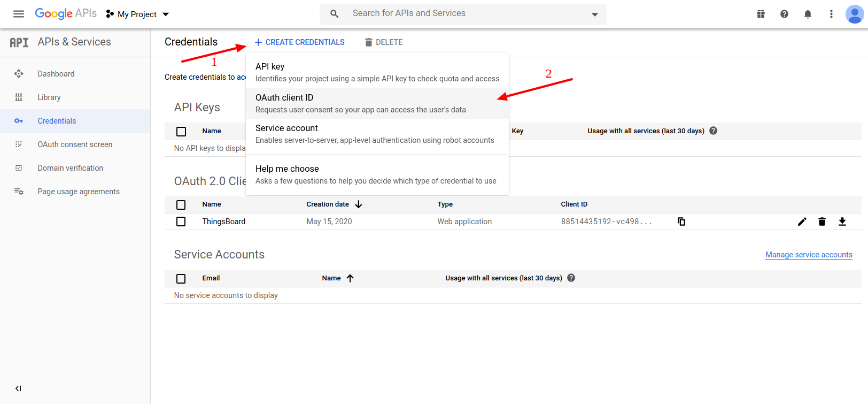Edit the ThingsBoard OAuth client
The height and width of the screenshot is (404, 868).
pyautogui.click(x=802, y=222)
